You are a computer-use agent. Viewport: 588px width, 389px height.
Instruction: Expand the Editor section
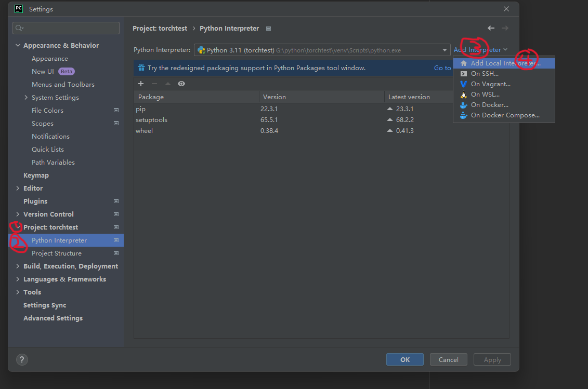(18, 188)
